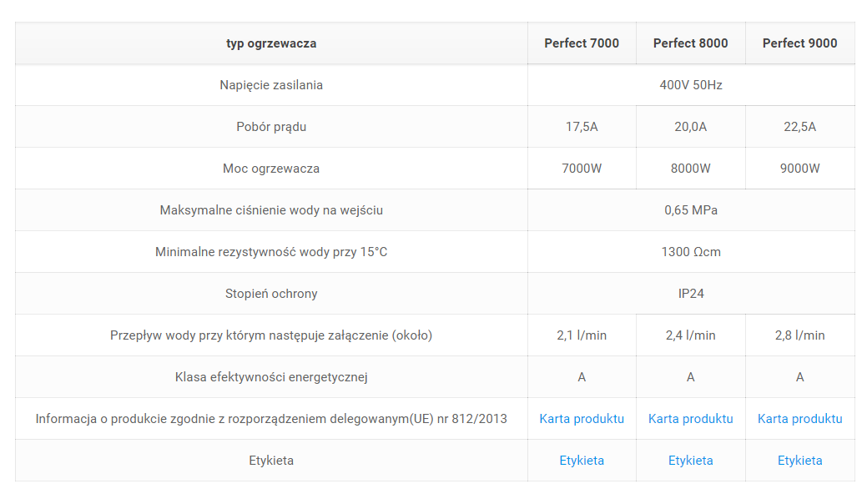Image resolution: width=867 pixels, height=504 pixels.
Task: Open the Etykieta link for Perfect 9000
Action: click(799, 461)
